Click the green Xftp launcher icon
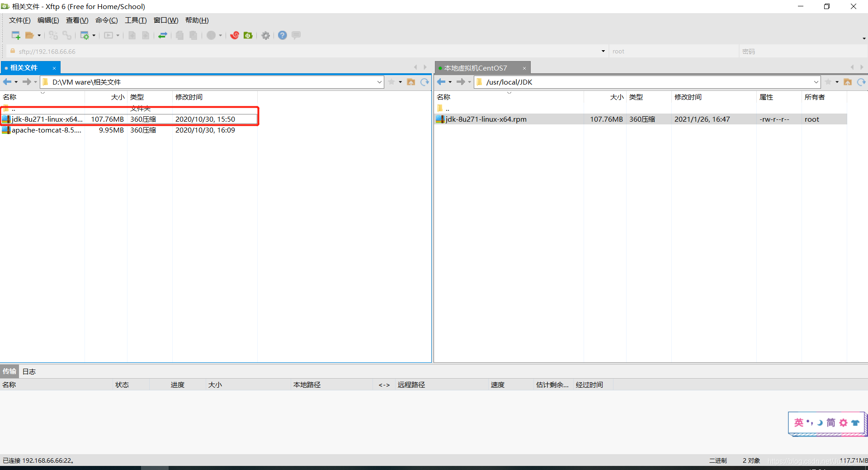This screenshot has width=868, height=470. point(248,35)
